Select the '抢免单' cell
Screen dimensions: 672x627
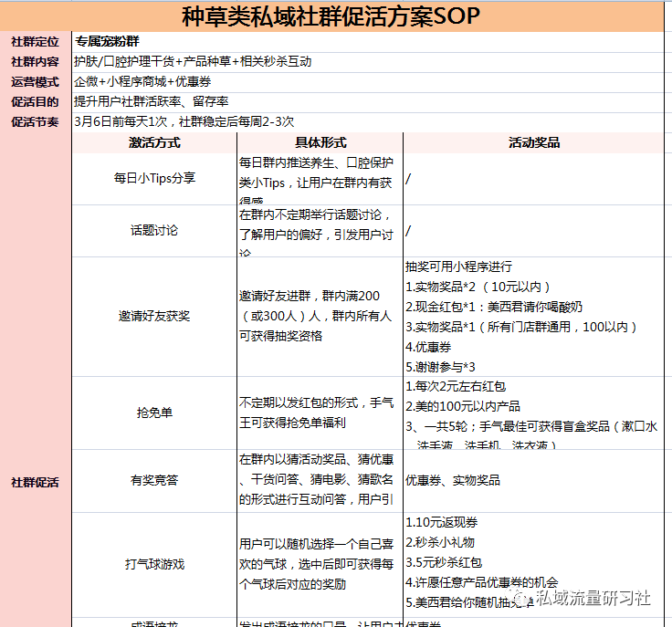[x=154, y=413]
